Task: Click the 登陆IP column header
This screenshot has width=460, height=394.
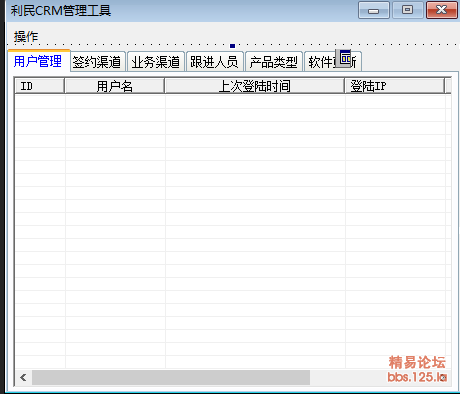Action: pyautogui.click(x=395, y=86)
